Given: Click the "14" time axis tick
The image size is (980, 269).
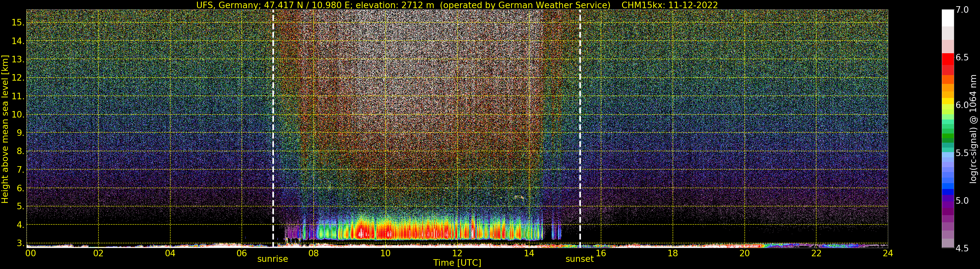Looking at the screenshot, I should click(529, 253).
